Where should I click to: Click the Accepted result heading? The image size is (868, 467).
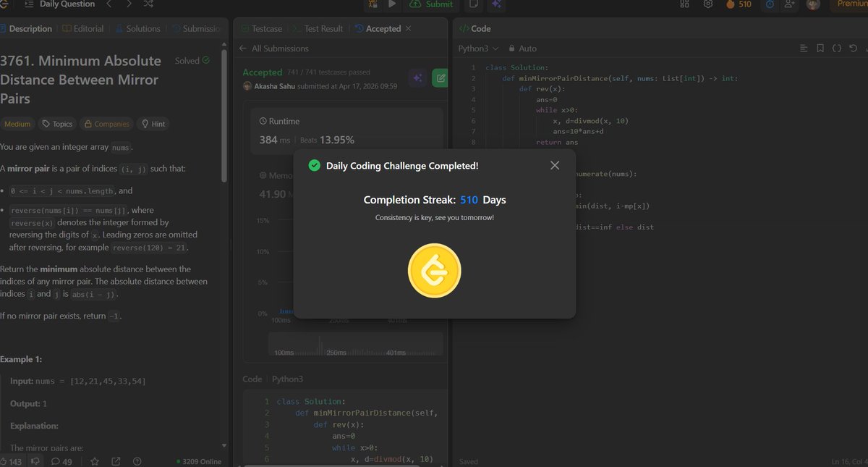[262, 72]
